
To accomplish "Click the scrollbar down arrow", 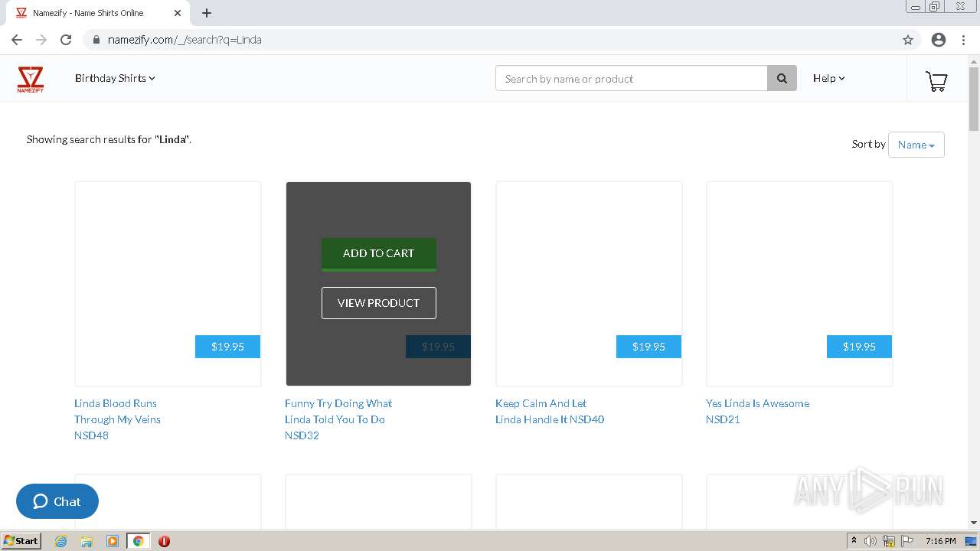I will [974, 523].
